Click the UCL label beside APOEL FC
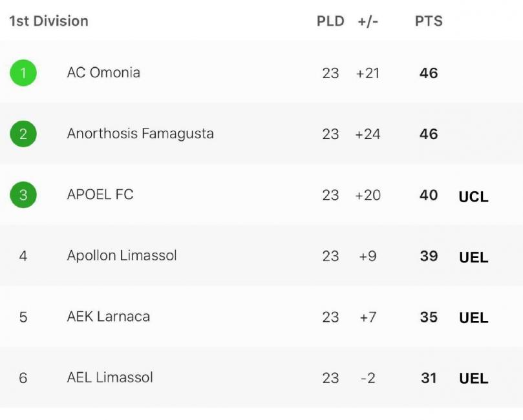The height and width of the screenshot is (420, 523). coord(473,196)
